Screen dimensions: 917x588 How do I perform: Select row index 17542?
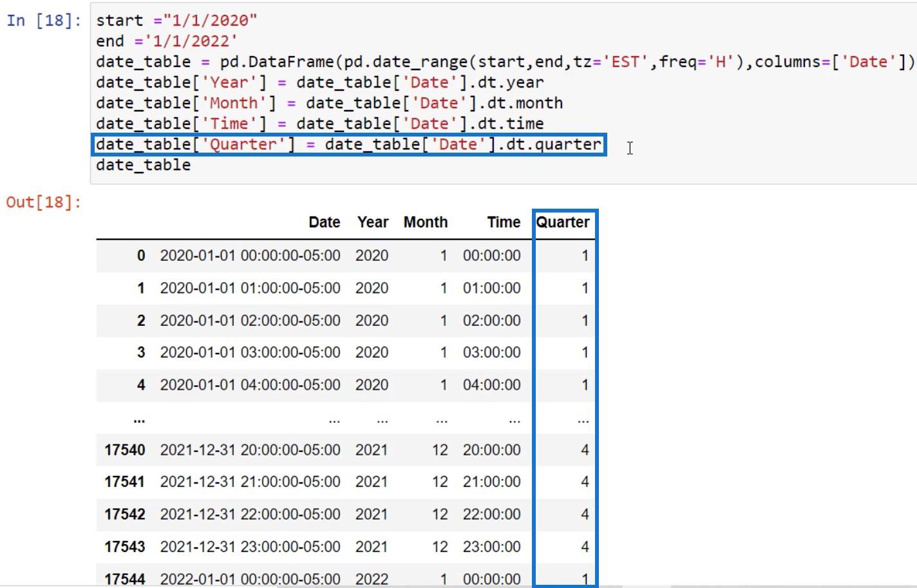tap(125, 514)
